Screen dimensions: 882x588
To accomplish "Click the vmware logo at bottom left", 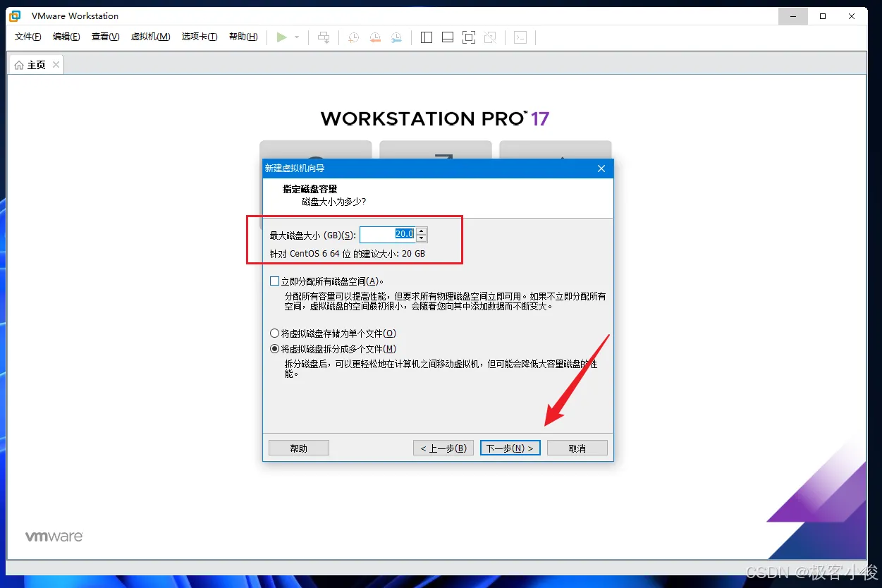I will (54, 537).
